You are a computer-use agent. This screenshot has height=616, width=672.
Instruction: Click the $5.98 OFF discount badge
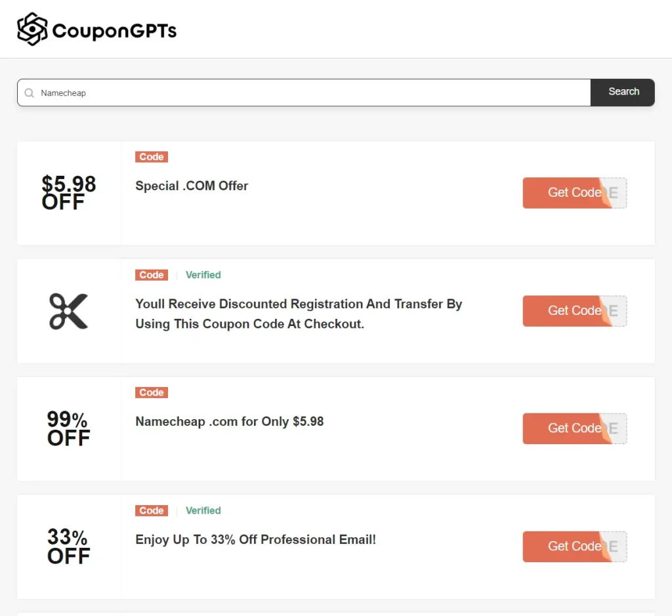pos(69,193)
